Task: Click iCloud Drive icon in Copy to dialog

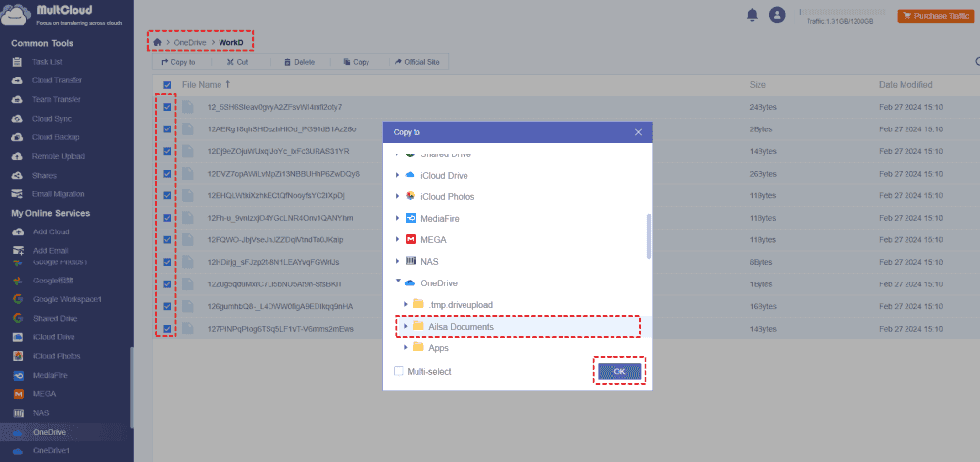Action: point(410,175)
